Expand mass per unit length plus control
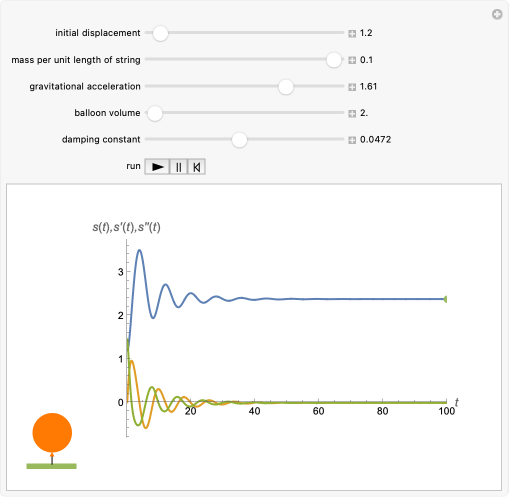The height and width of the screenshot is (498, 509). [352, 60]
